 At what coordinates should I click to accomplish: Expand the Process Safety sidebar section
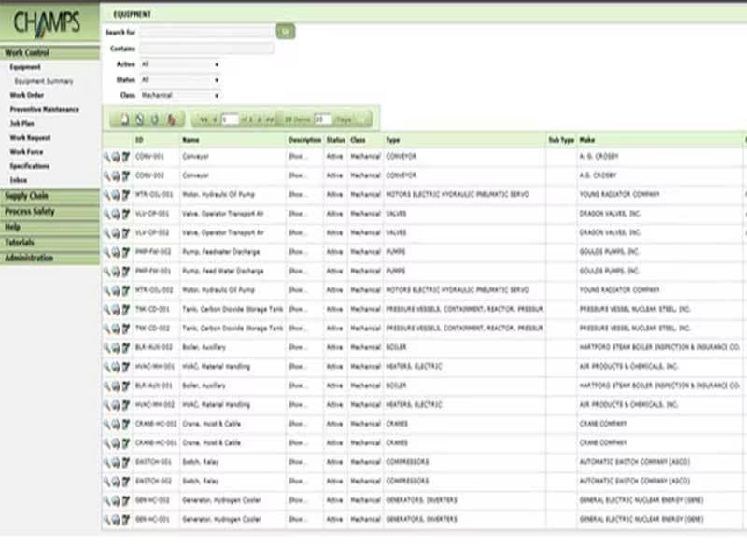click(49, 212)
